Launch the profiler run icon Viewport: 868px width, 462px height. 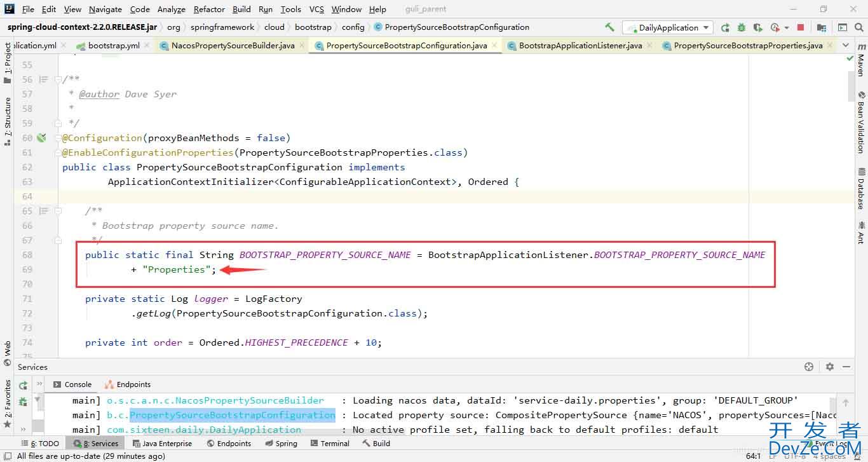click(775, 27)
